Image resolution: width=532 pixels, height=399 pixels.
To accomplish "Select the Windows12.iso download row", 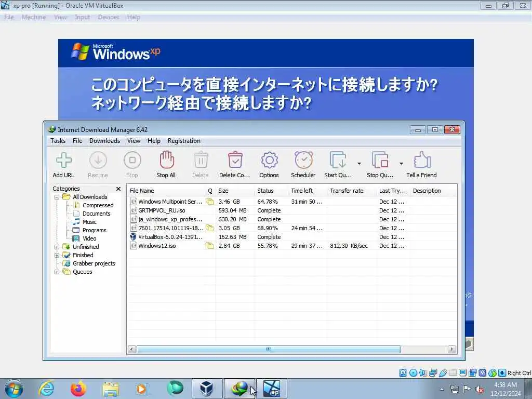I will click(x=292, y=246).
